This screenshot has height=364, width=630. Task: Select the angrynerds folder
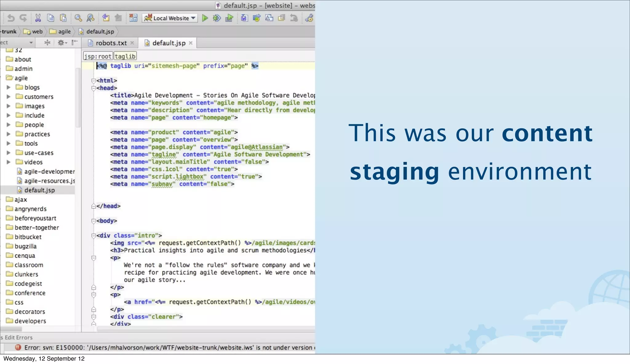pyautogui.click(x=26, y=209)
